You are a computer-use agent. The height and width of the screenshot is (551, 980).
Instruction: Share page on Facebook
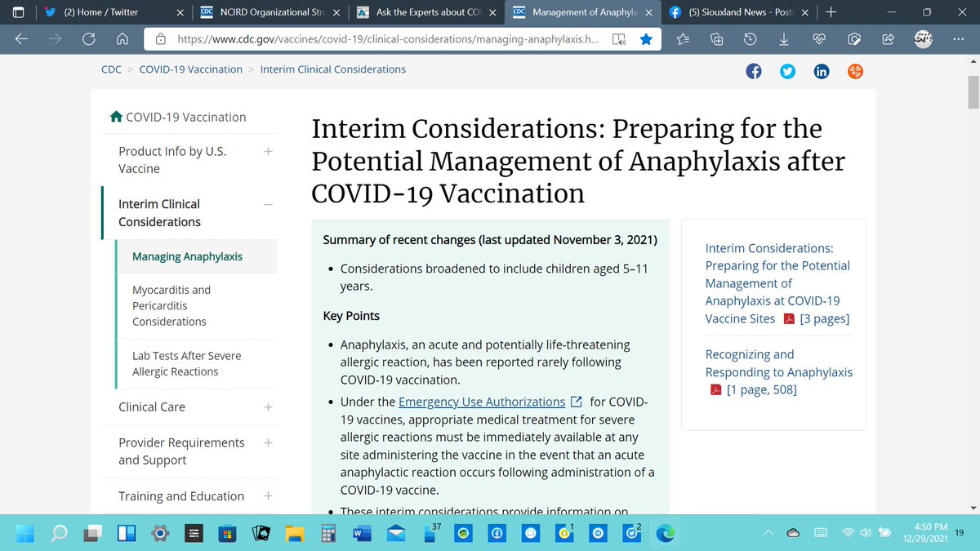click(754, 71)
